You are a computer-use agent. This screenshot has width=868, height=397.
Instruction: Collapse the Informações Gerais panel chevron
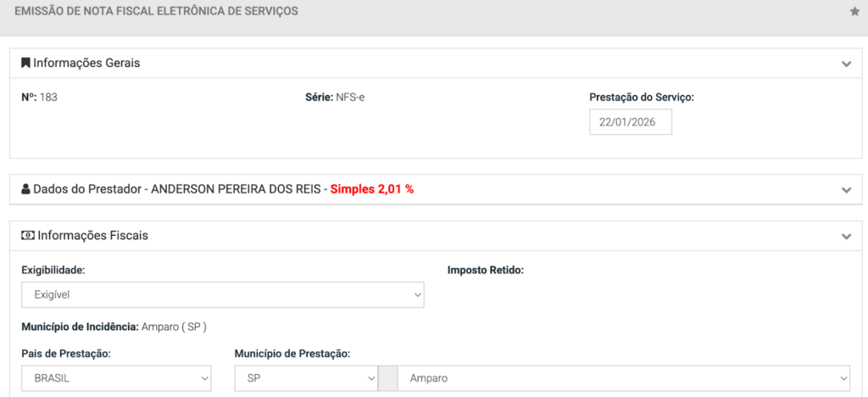click(x=846, y=64)
